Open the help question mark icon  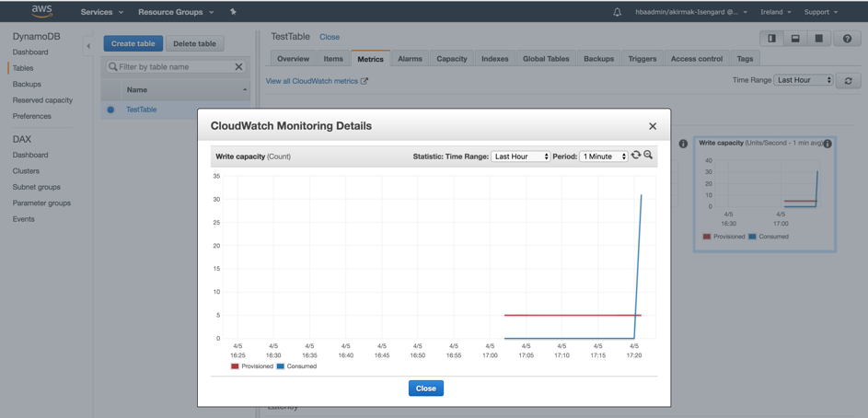(x=847, y=38)
